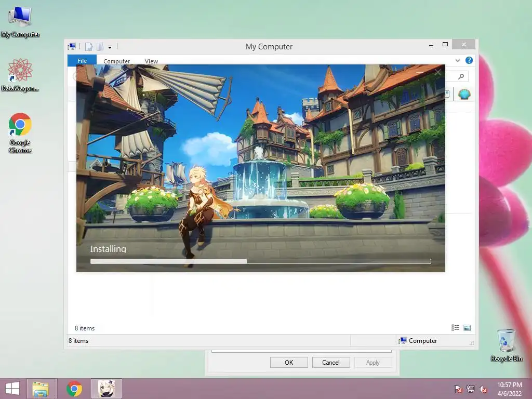Switch to details view in status bar

coord(455,327)
